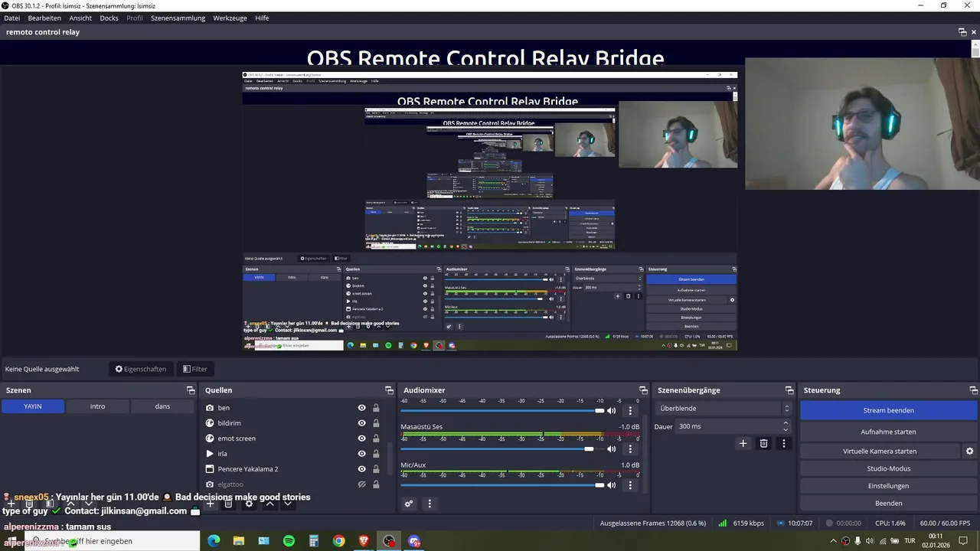Screen dimensions: 980x551
Task: Open the Mic/Aux three-dot menu
Action: coord(630,484)
